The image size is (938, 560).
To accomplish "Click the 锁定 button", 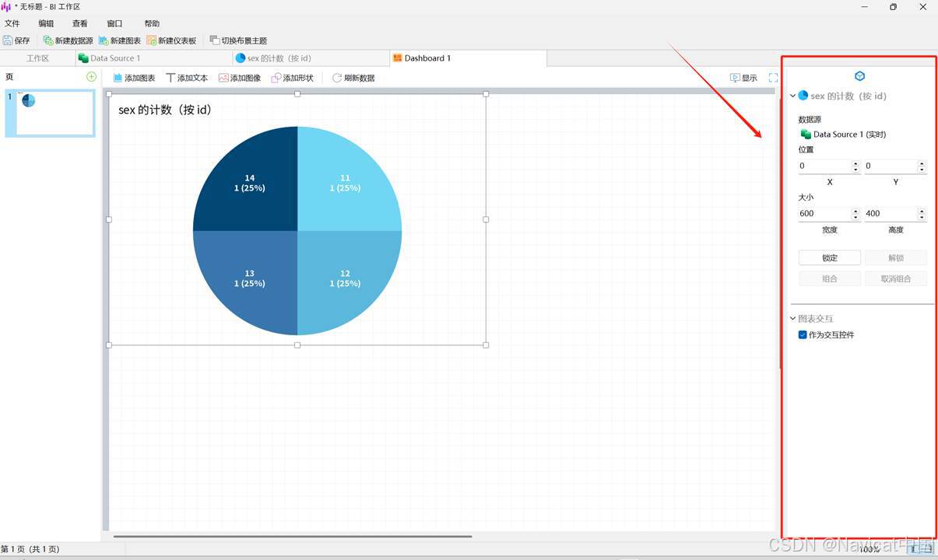I will point(830,257).
